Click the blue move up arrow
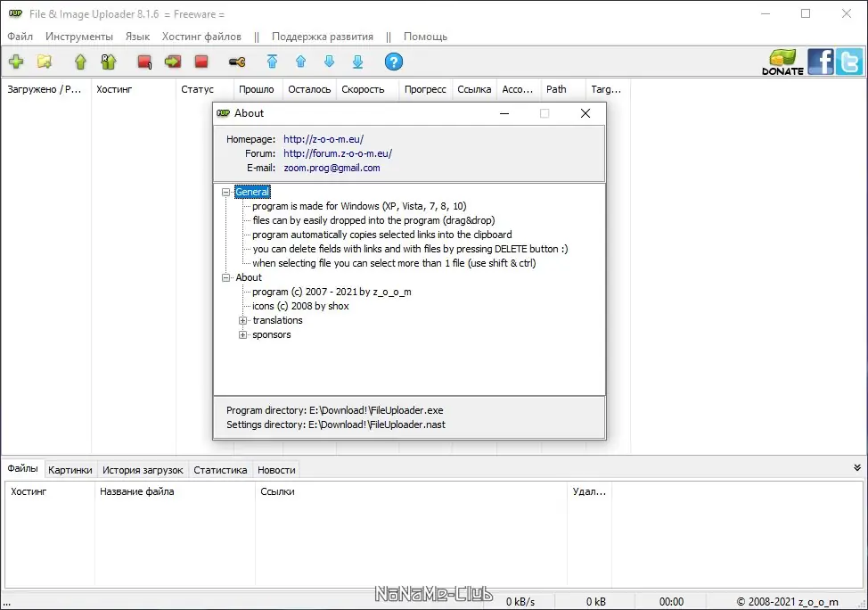Image resolution: width=868 pixels, height=610 pixels. click(x=300, y=62)
